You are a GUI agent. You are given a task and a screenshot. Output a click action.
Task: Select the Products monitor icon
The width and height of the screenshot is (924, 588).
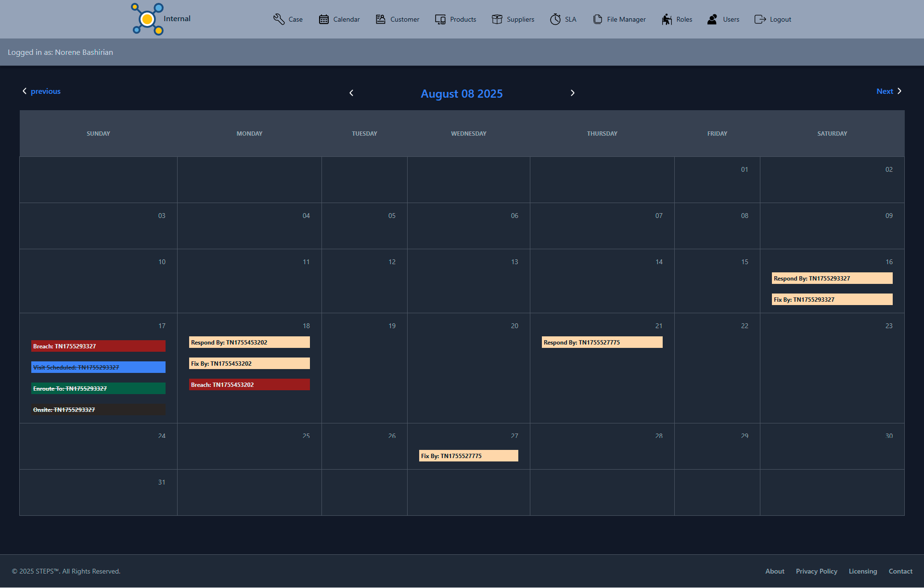(440, 19)
